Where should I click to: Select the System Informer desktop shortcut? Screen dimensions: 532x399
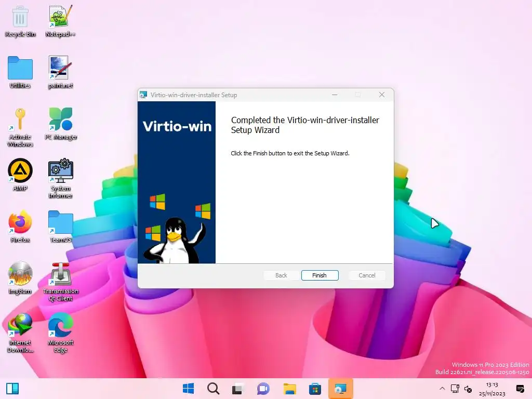click(x=60, y=179)
